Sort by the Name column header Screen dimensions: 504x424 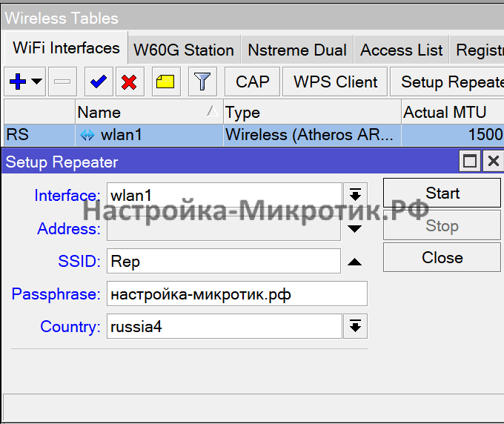(149, 112)
